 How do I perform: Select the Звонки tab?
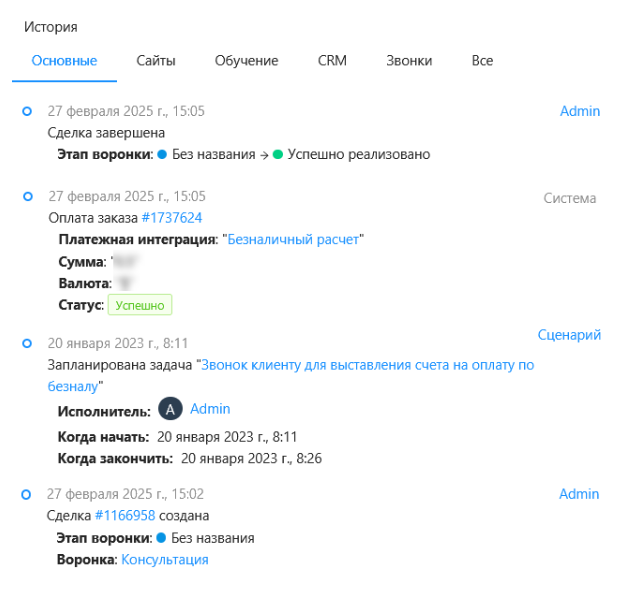[x=409, y=61]
